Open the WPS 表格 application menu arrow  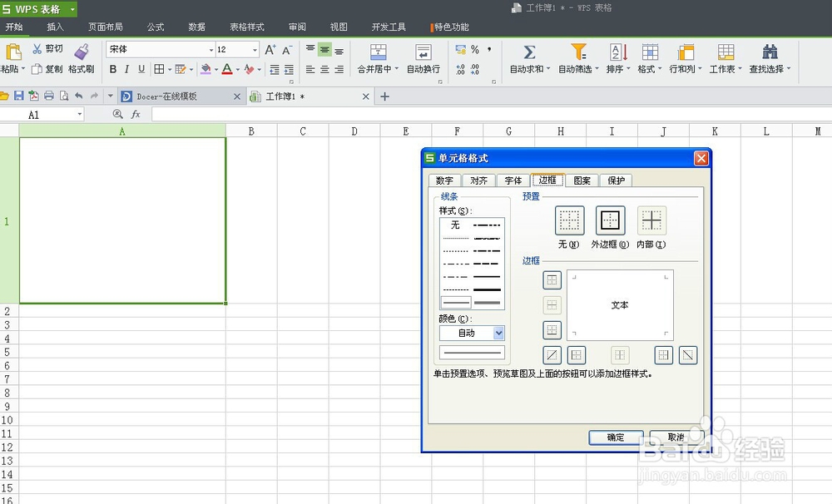point(72,9)
